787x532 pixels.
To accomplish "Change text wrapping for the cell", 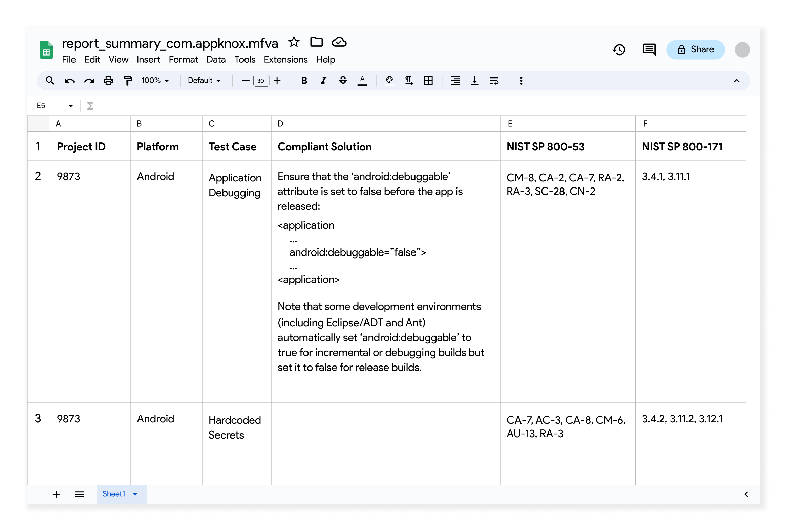I will 494,80.
